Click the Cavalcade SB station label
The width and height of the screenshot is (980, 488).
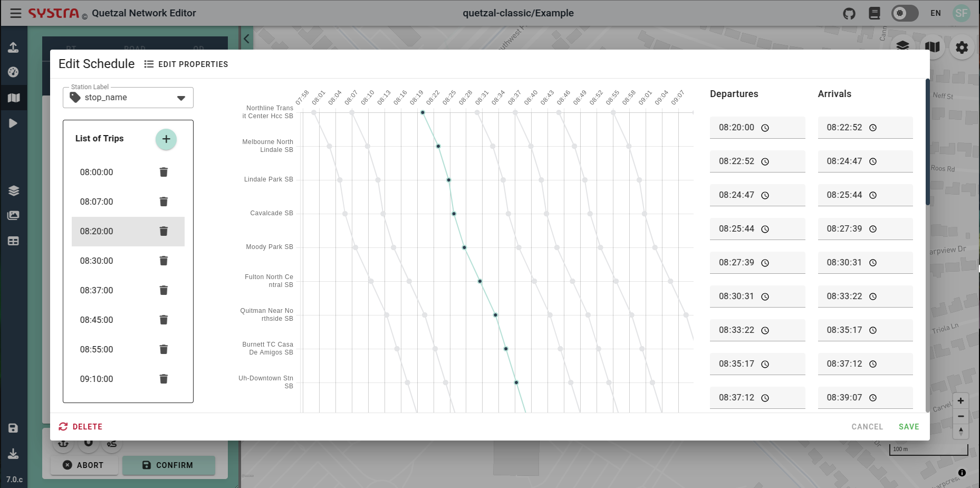[272, 213]
